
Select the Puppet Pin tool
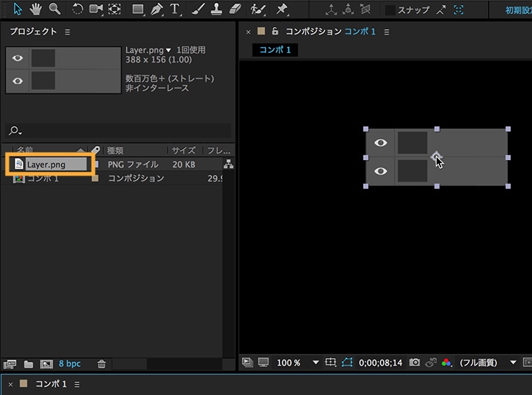pyautogui.click(x=282, y=10)
